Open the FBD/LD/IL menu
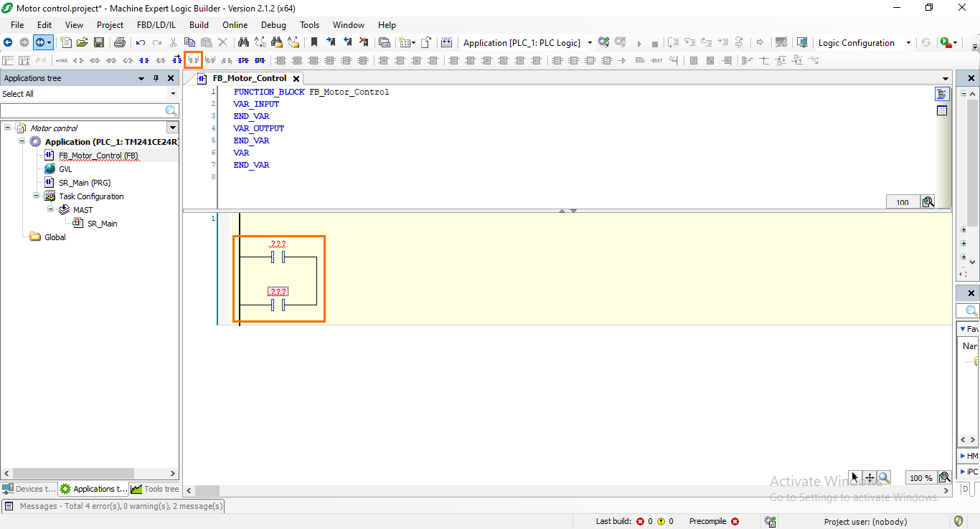The width and height of the screenshot is (980, 529). pyautogui.click(x=156, y=24)
